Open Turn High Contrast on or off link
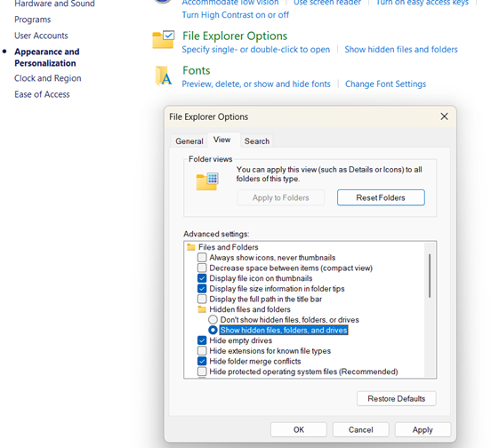Screen dimensions: 491x448 point(236,15)
